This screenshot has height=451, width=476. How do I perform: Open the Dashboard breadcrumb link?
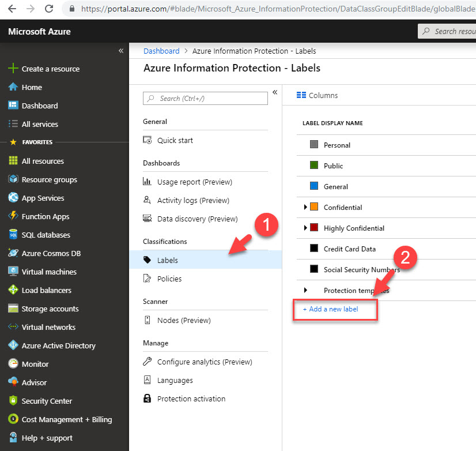[161, 51]
